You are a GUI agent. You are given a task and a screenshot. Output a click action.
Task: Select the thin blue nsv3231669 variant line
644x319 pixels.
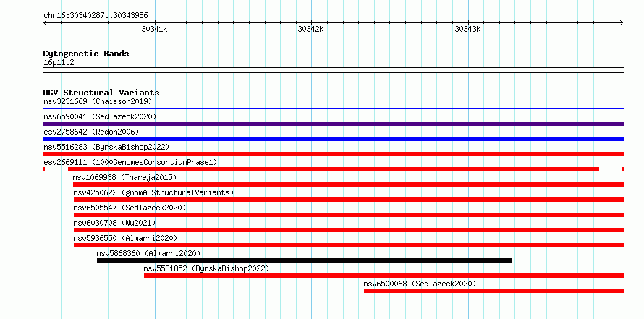(333, 109)
